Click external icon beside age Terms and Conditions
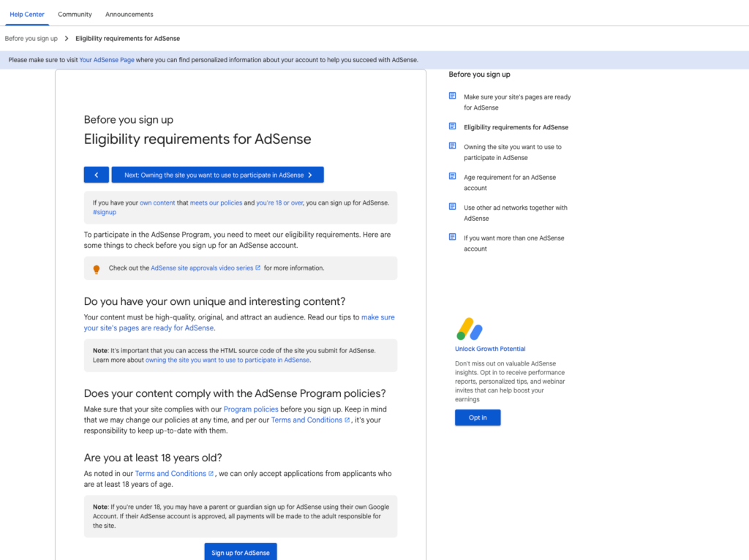749x560 pixels. [211, 474]
